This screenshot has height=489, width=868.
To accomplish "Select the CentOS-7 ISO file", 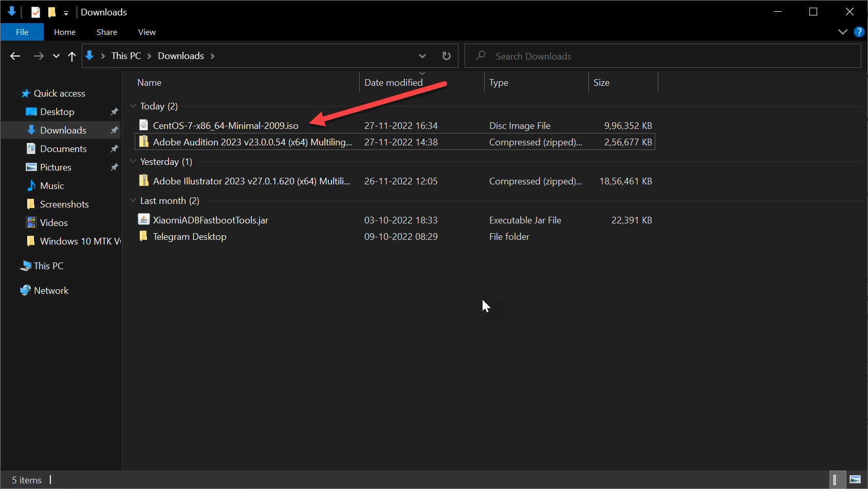I will (x=226, y=125).
